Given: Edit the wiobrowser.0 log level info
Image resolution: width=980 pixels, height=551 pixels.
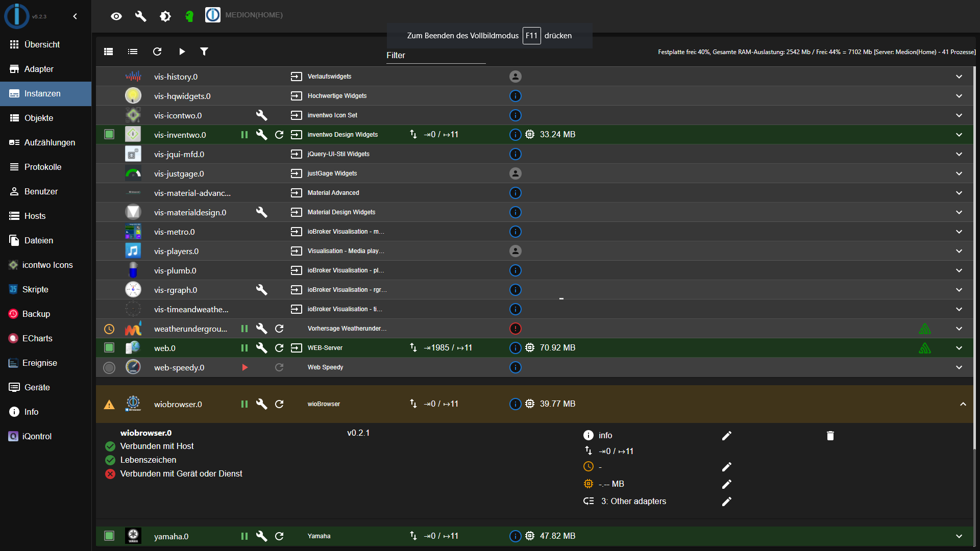Looking at the screenshot, I should click(727, 436).
